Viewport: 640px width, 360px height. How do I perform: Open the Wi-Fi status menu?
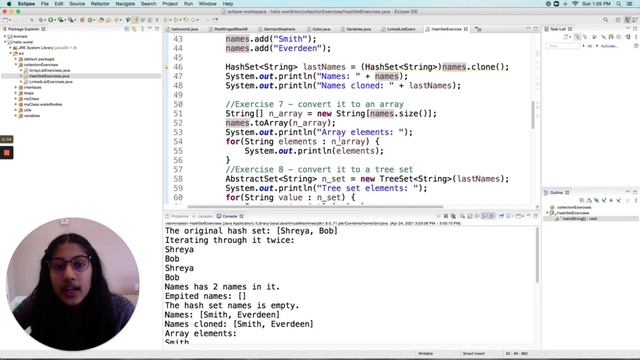coord(576,4)
